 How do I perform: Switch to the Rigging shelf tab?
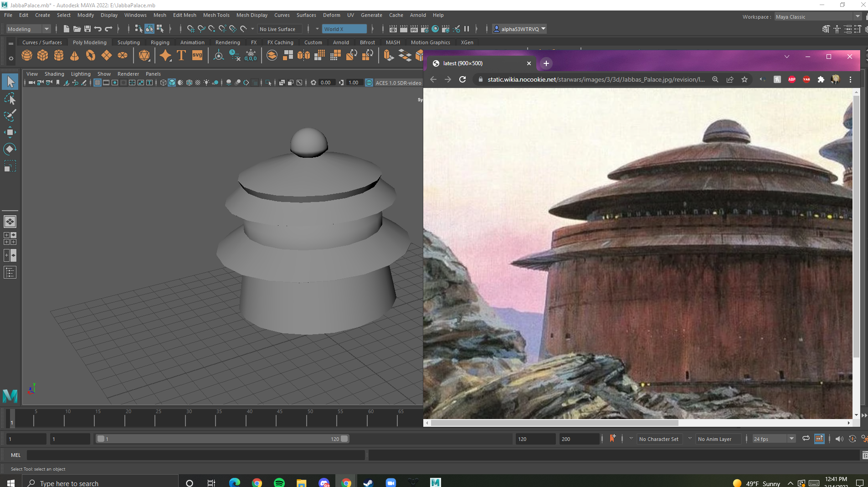[x=160, y=42]
